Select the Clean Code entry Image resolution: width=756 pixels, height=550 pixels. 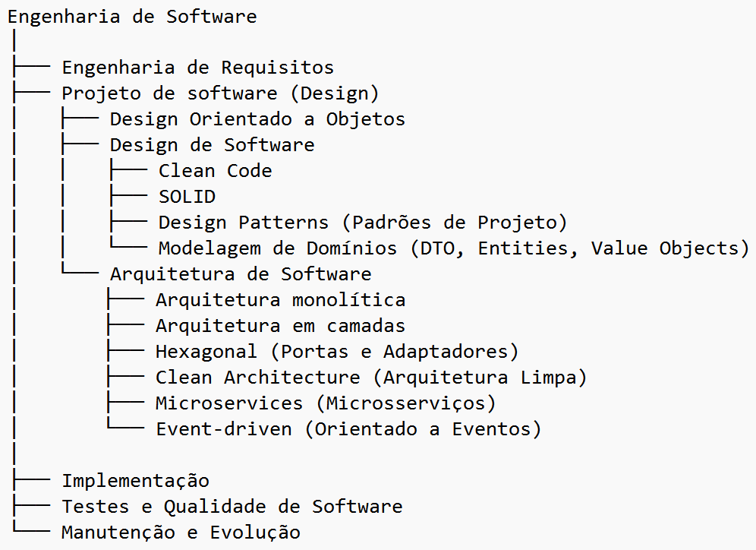pyautogui.click(x=215, y=171)
